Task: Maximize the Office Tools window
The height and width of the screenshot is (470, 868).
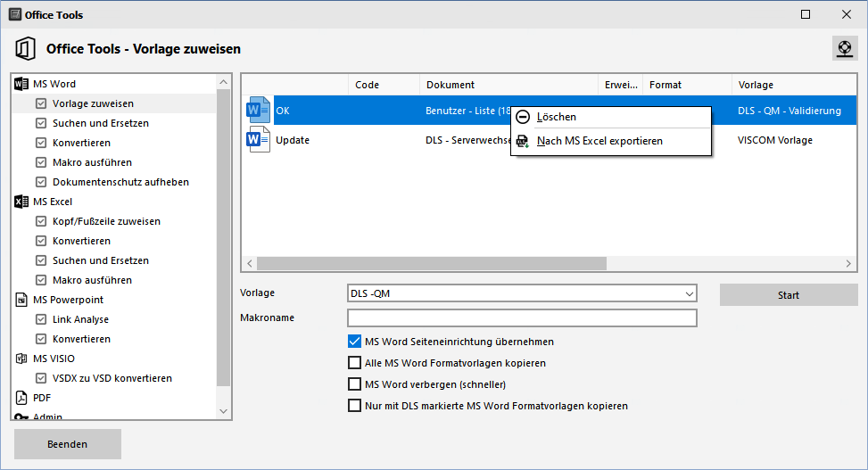Action: pos(806,14)
